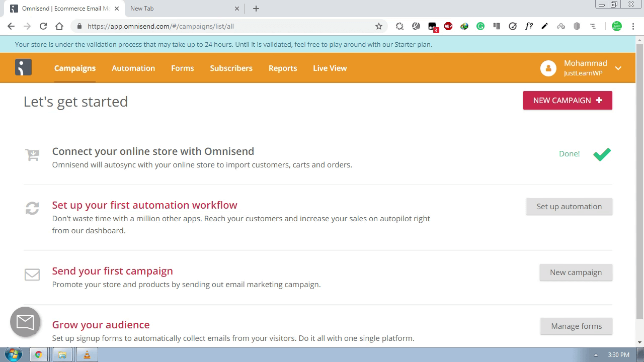Click the 'Done!' status text
The image size is (644, 362).
[x=570, y=154]
